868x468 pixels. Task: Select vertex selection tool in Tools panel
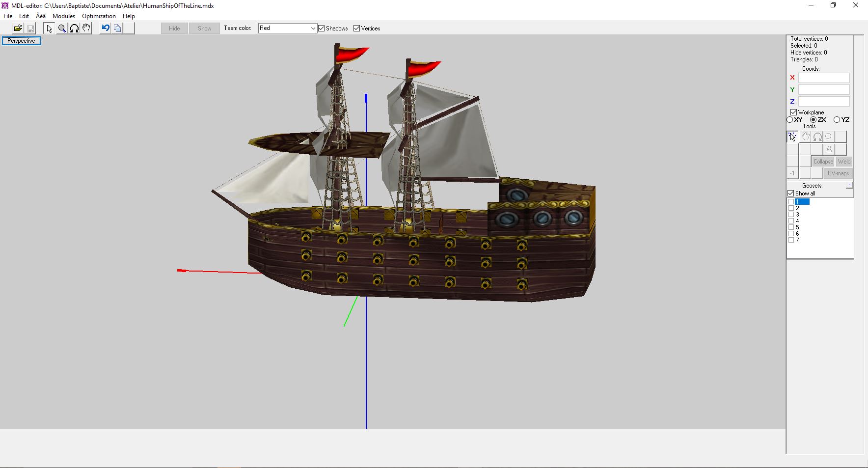tap(792, 137)
